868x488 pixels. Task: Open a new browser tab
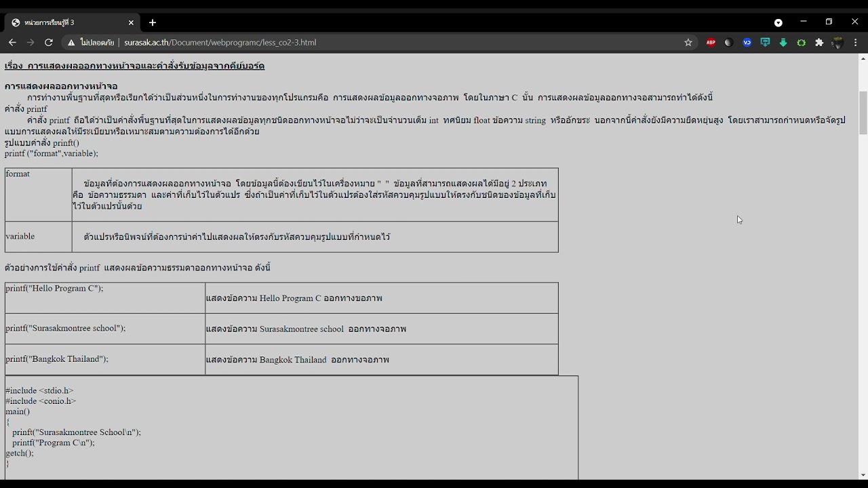click(153, 22)
